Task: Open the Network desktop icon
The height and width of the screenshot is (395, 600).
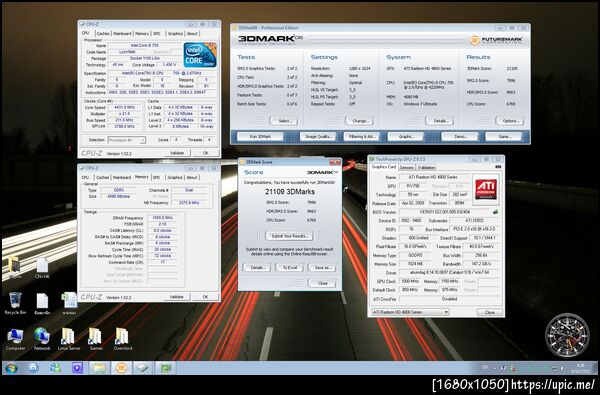Action: 42,339
